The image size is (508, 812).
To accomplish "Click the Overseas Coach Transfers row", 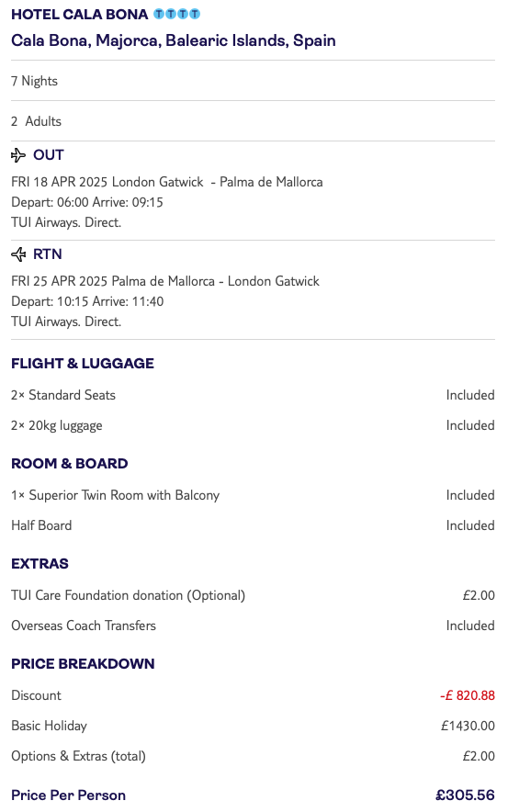I will coord(253,626).
